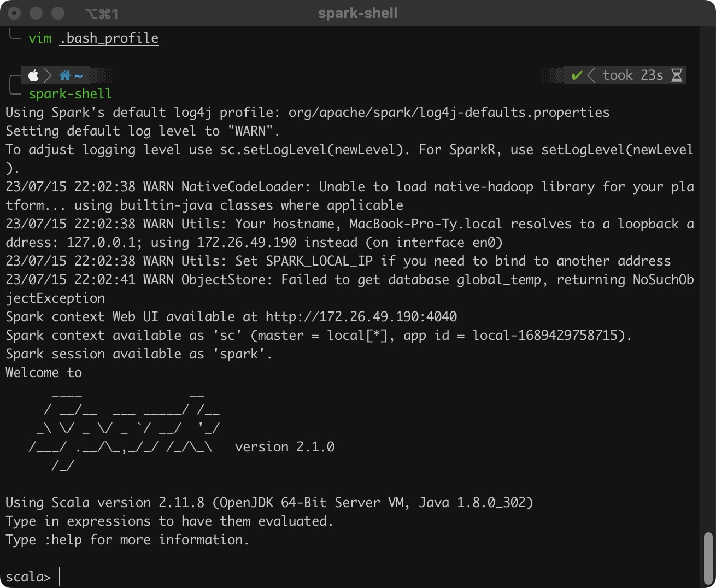The image size is (716, 588).
Task: Click the vertical scrollbar thumb
Action: 708,557
